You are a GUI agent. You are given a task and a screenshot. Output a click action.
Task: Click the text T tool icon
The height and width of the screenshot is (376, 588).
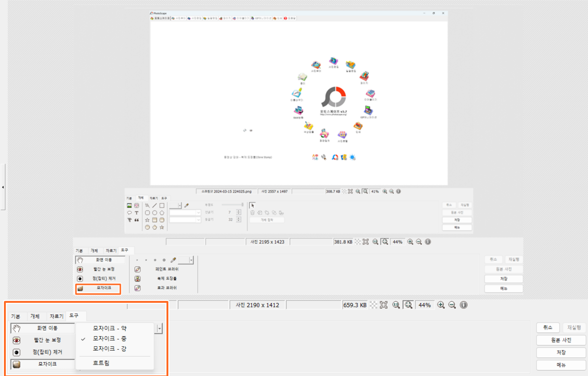137,213
